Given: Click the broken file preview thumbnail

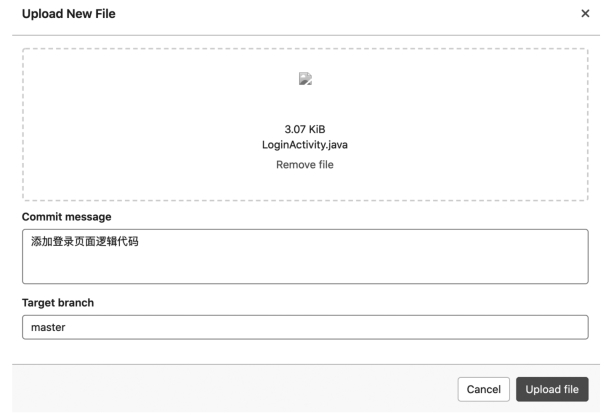Looking at the screenshot, I should click(x=305, y=80).
